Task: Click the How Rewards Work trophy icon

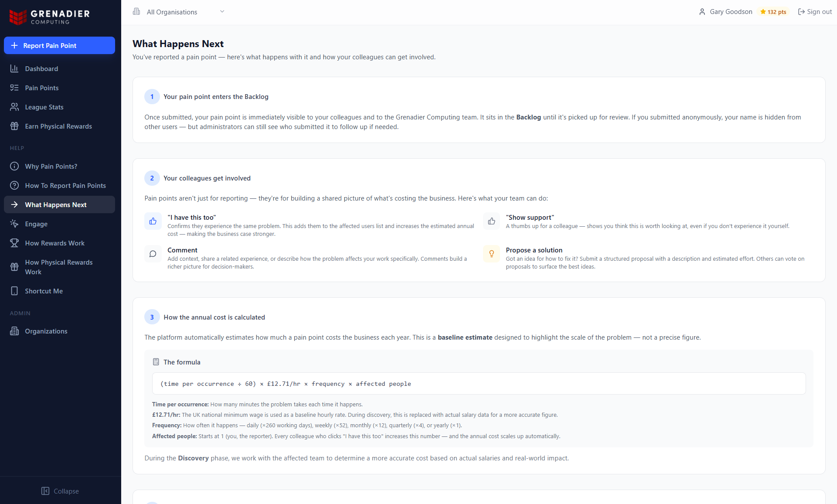Action: coord(14,243)
